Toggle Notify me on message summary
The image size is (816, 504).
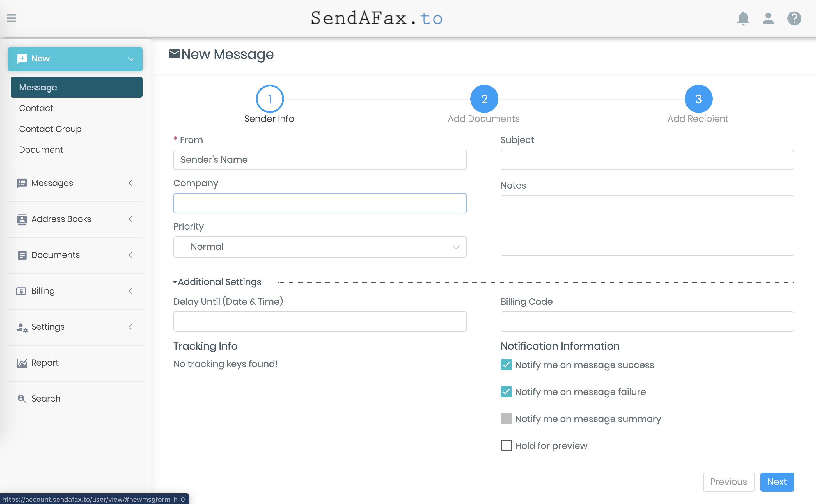(x=506, y=419)
